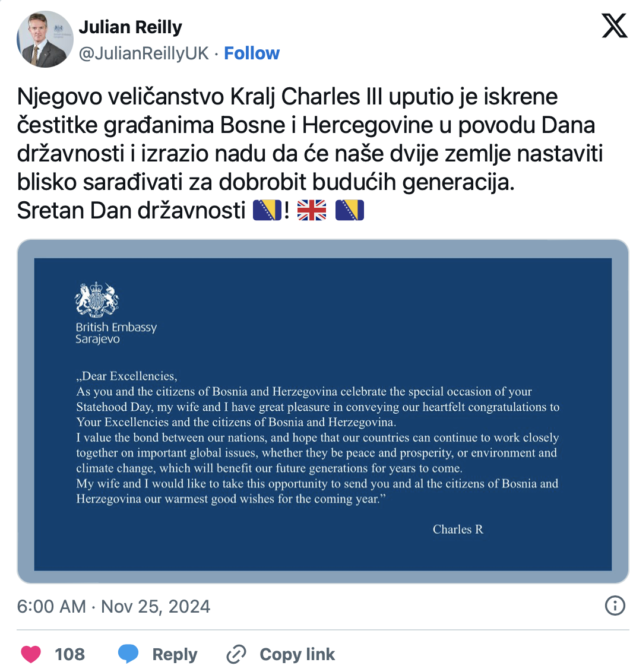Click the "British Embassy Sarajevo" caption in the image
Screen dimensions: 633x672
(x=116, y=333)
